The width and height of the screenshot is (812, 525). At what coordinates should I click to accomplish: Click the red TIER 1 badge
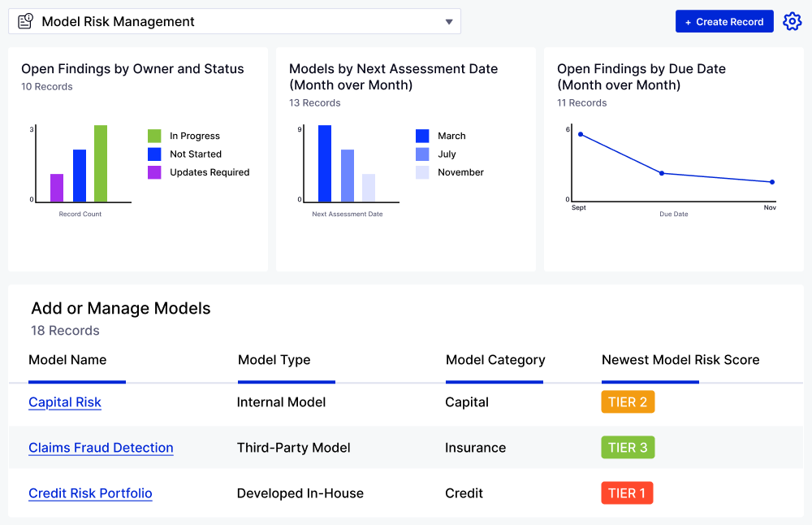pyautogui.click(x=628, y=493)
